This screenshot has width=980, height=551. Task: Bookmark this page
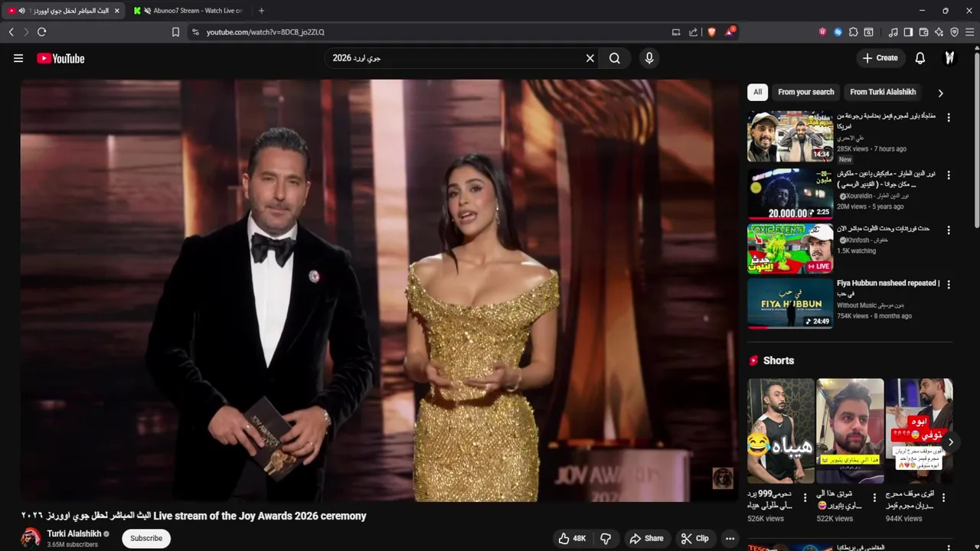coord(175,32)
